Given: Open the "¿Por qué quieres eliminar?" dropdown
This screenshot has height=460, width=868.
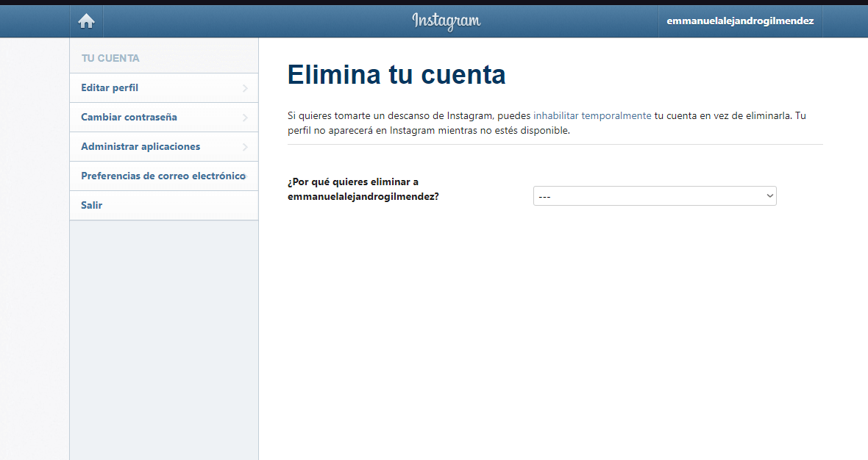Looking at the screenshot, I should (x=655, y=195).
